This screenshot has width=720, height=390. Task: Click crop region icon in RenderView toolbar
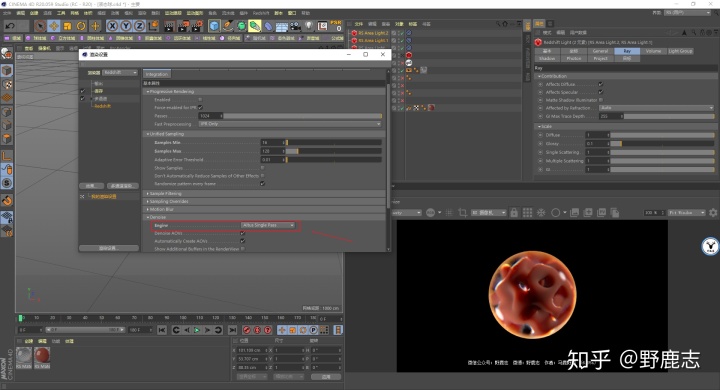[x=462, y=213]
